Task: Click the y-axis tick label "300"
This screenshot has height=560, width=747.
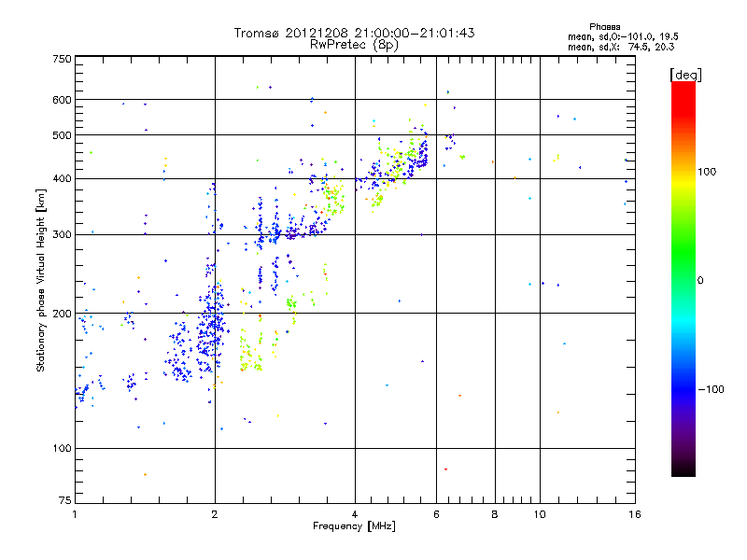Action: 62,235
